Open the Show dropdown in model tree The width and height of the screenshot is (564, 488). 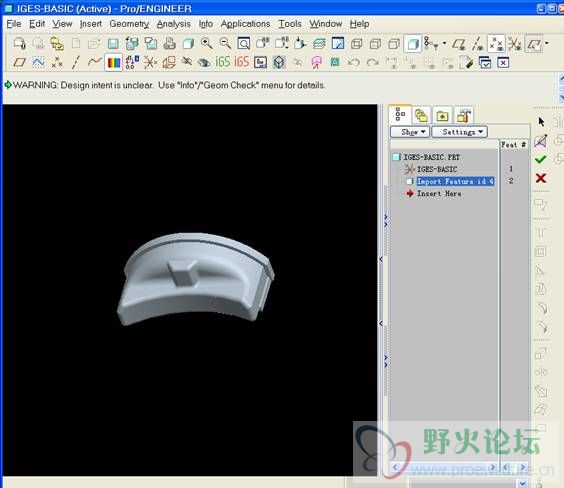tap(410, 132)
